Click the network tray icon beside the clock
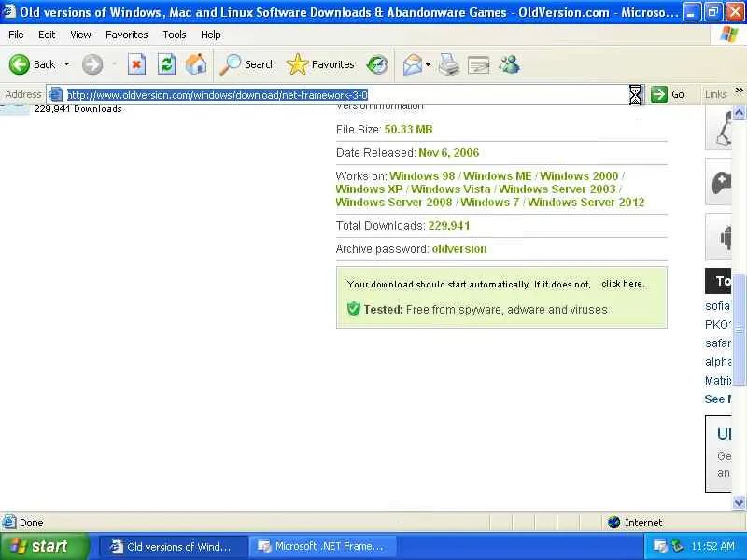This screenshot has height=560, width=747. (677, 546)
